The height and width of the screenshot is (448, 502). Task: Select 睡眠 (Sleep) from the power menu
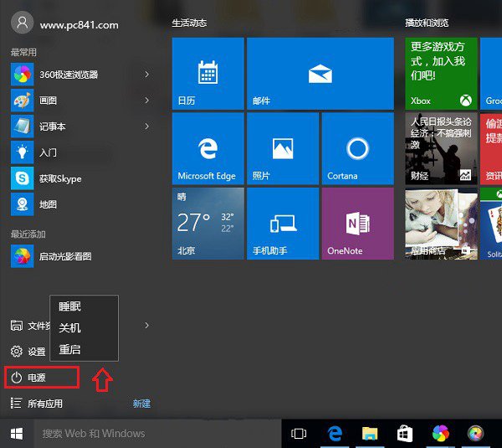(x=70, y=307)
